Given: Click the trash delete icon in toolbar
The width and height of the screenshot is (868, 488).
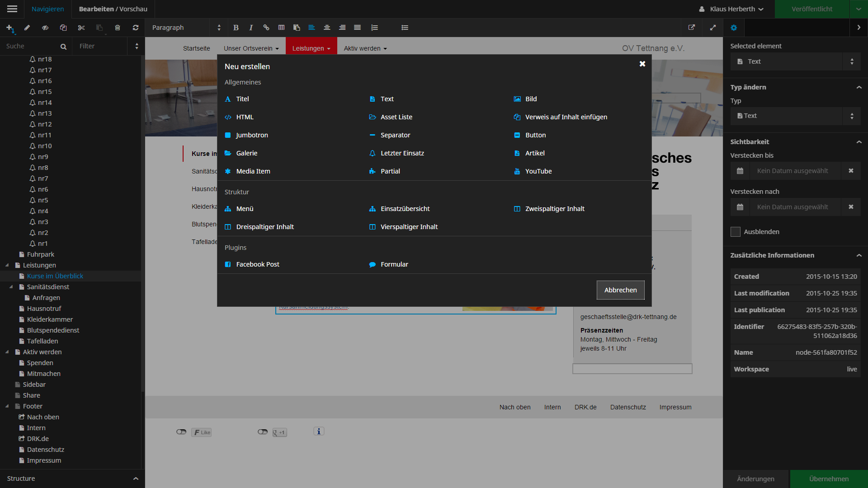Looking at the screenshot, I should click(118, 28).
